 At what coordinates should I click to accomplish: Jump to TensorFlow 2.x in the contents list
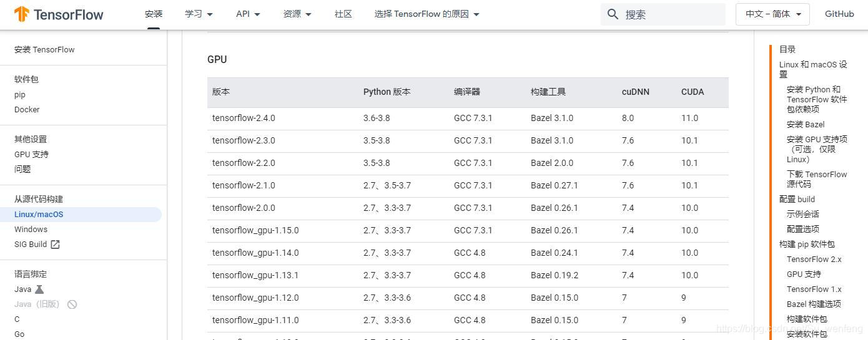coord(814,260)
